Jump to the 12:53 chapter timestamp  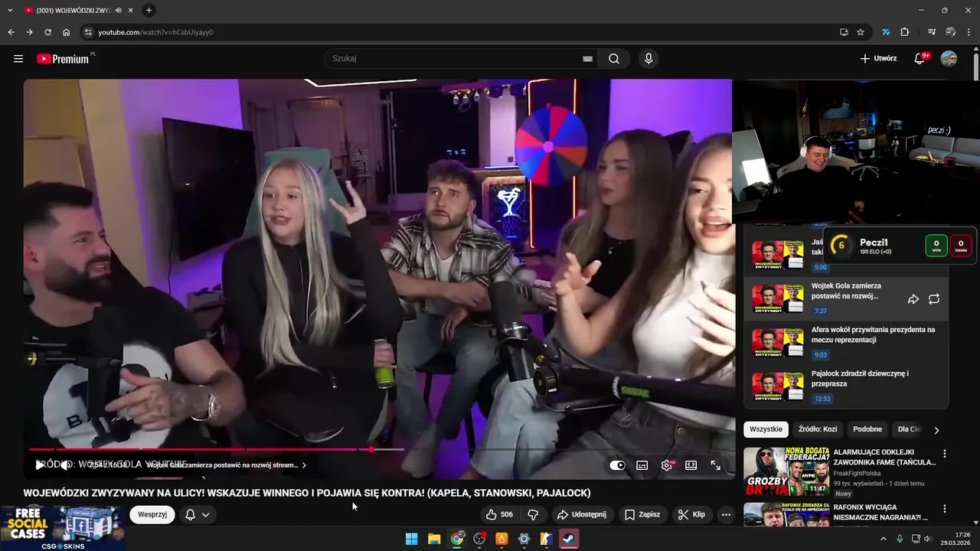[822, 399]
